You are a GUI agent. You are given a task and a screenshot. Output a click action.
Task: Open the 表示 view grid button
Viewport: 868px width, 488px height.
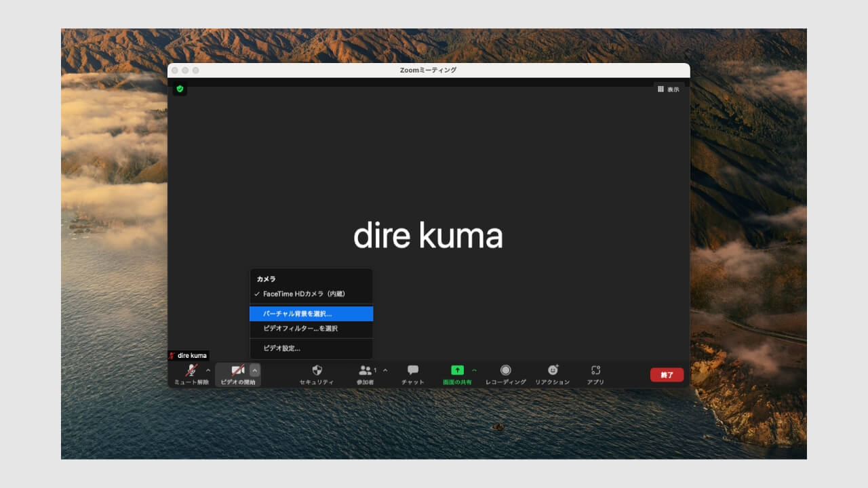pyautogui.click(x=668, y=89)
